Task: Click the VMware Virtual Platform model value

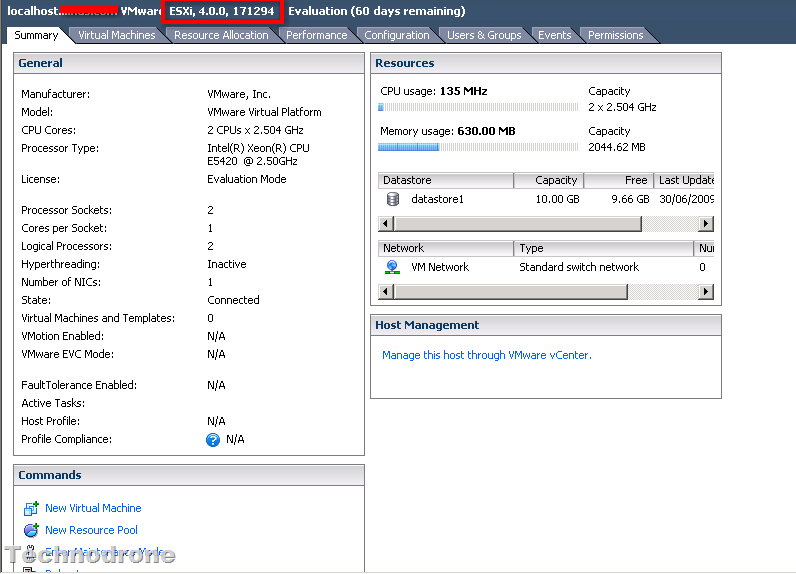Action: tap(264, 112)
